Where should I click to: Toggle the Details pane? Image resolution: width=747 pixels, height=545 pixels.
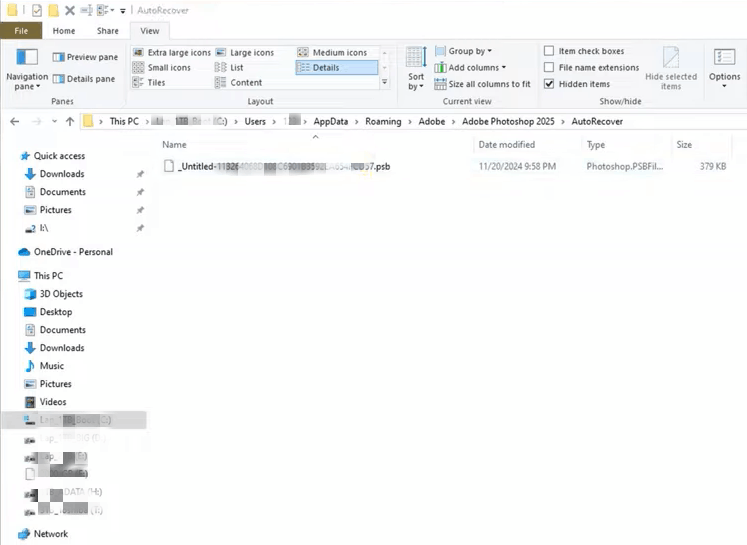[x=84, y=79]
